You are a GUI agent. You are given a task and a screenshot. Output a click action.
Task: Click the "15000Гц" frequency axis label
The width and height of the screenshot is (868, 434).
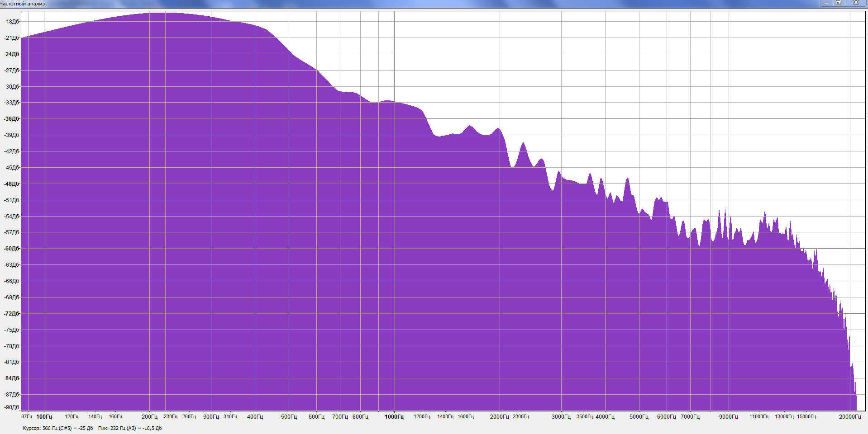tap(806, 417)
